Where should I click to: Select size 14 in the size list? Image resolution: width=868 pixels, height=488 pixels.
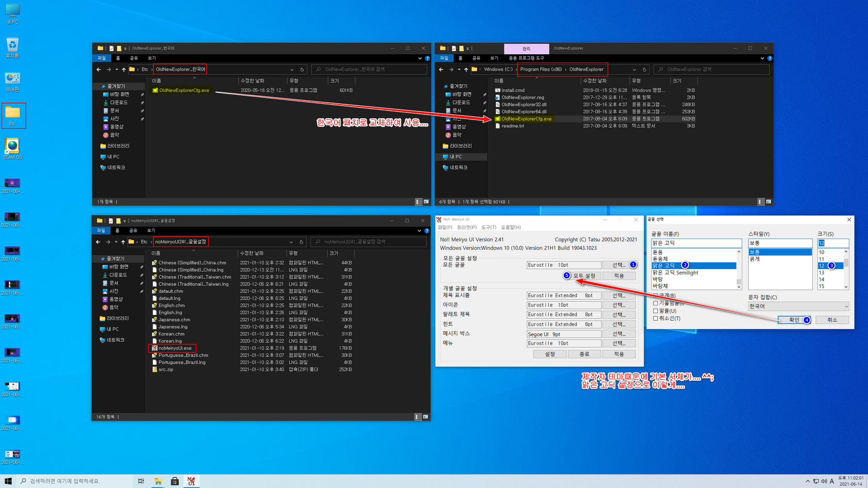[821, 279]
